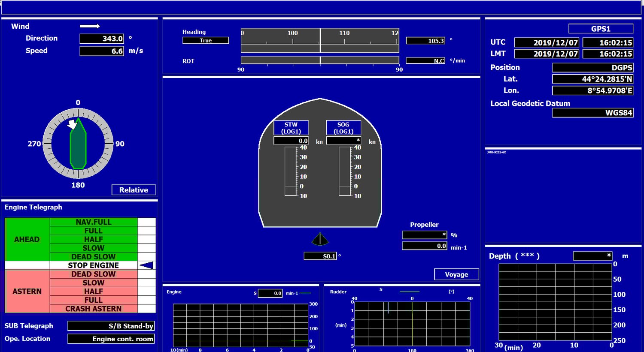Open the STW (LOG1) source selector

(291, 127)
